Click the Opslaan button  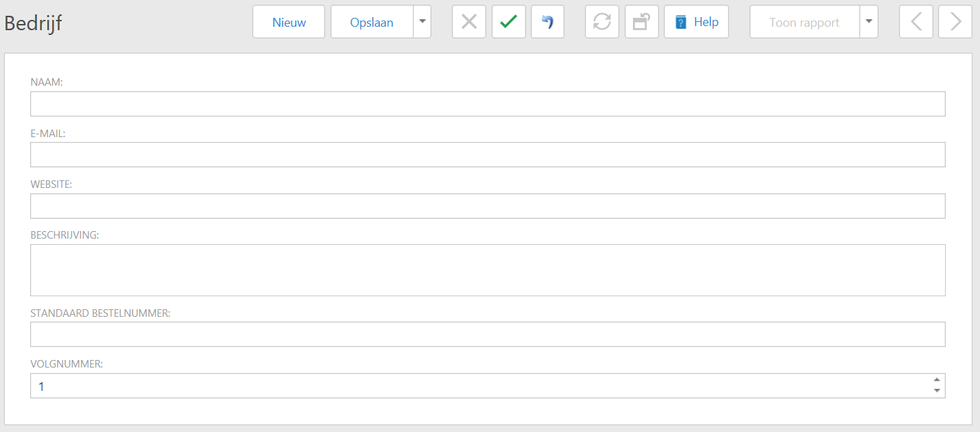tap(372, 22)
